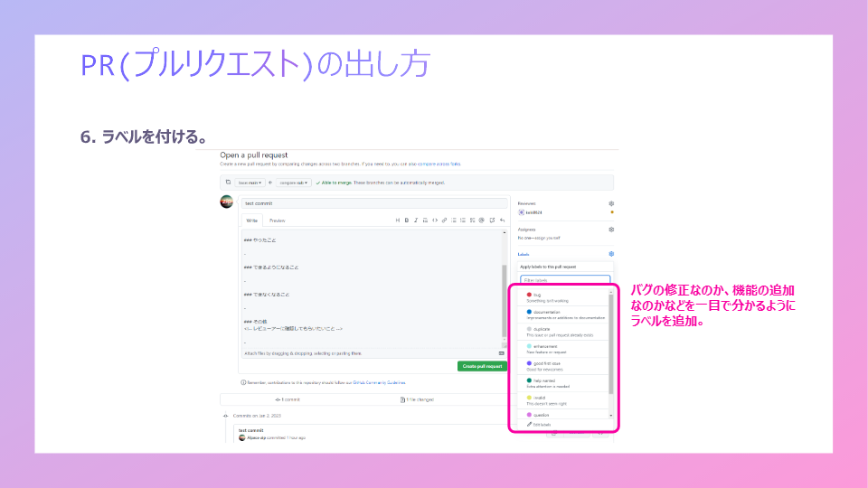Insert a quote using toolbar icon
Screen dimensions: 868x488
[x=425, y=221]
